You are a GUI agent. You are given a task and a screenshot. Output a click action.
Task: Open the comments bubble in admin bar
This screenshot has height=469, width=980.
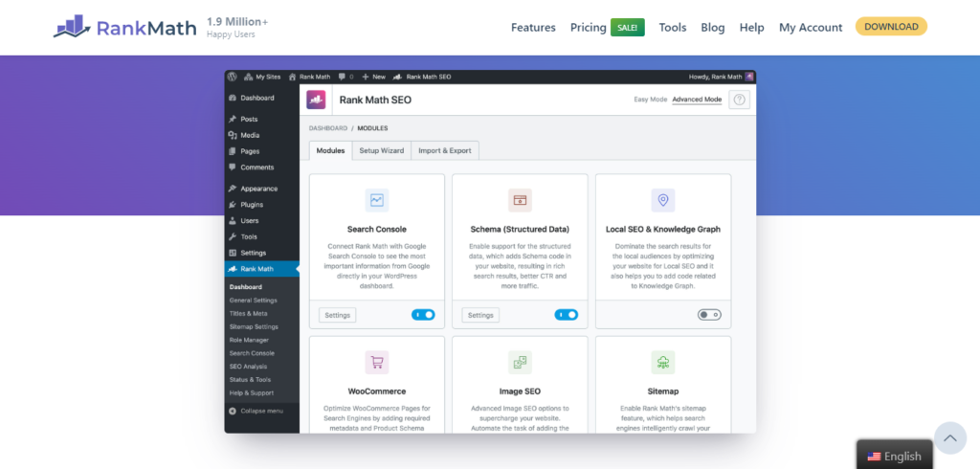pos(342,77)
